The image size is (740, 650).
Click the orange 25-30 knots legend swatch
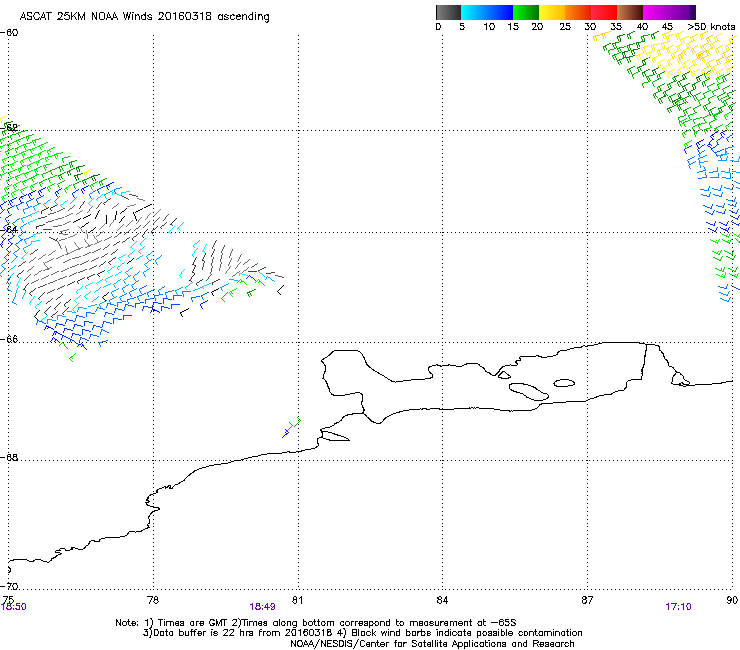tap(578, 12)
